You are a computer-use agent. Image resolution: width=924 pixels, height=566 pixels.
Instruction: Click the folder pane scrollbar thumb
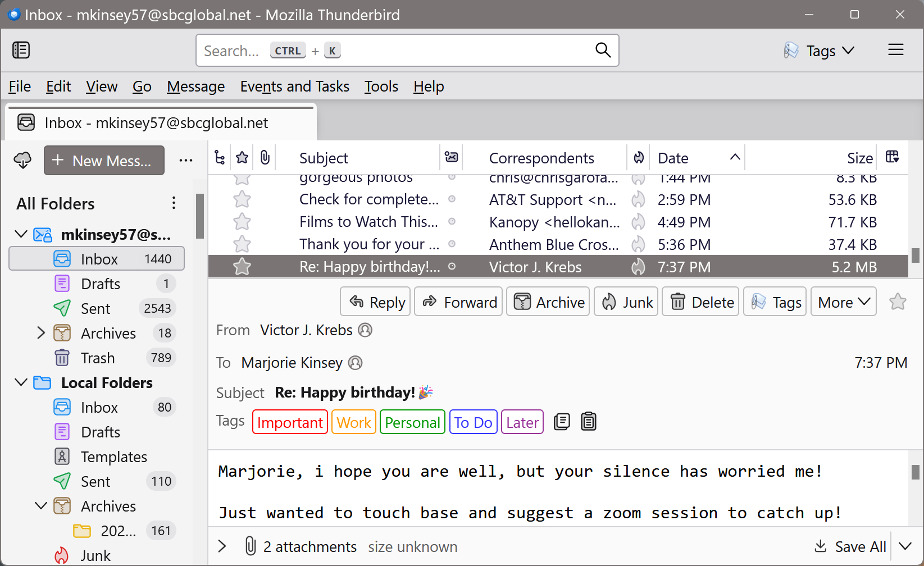pyautogui.click(x=199, y=216)
